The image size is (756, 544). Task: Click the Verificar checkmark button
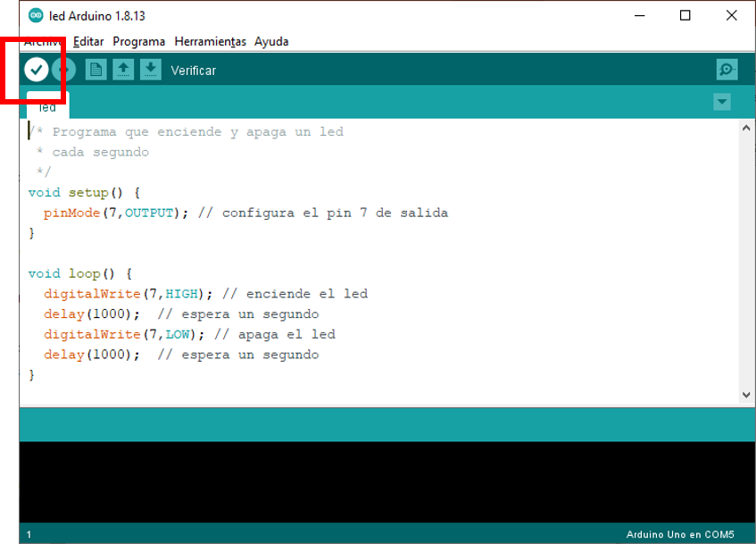pyautogui.click(x=36, y=70)
